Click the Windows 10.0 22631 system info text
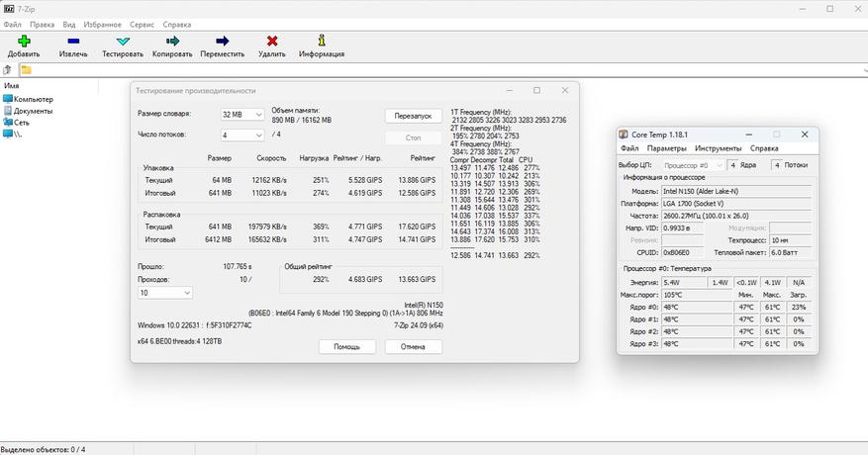The image size is (868, 455). (194, 325)
